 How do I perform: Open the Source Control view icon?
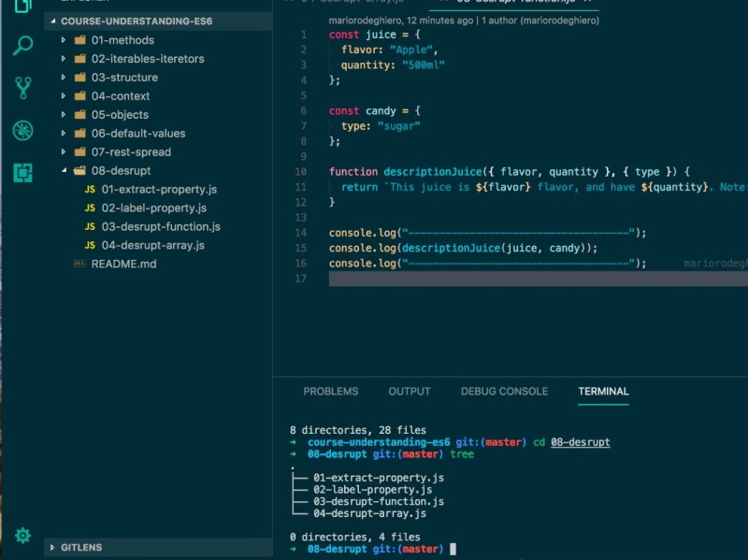(22, 86)
